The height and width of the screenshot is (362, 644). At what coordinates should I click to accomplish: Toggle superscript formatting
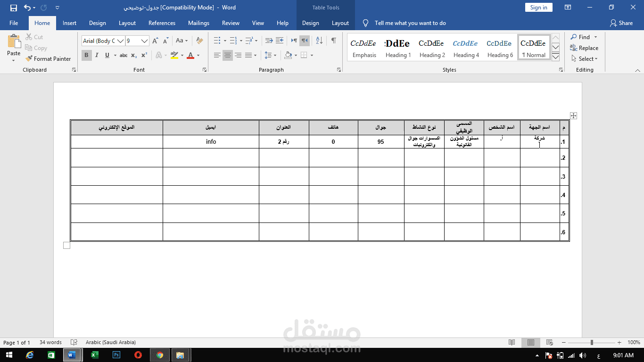[144, 55]
